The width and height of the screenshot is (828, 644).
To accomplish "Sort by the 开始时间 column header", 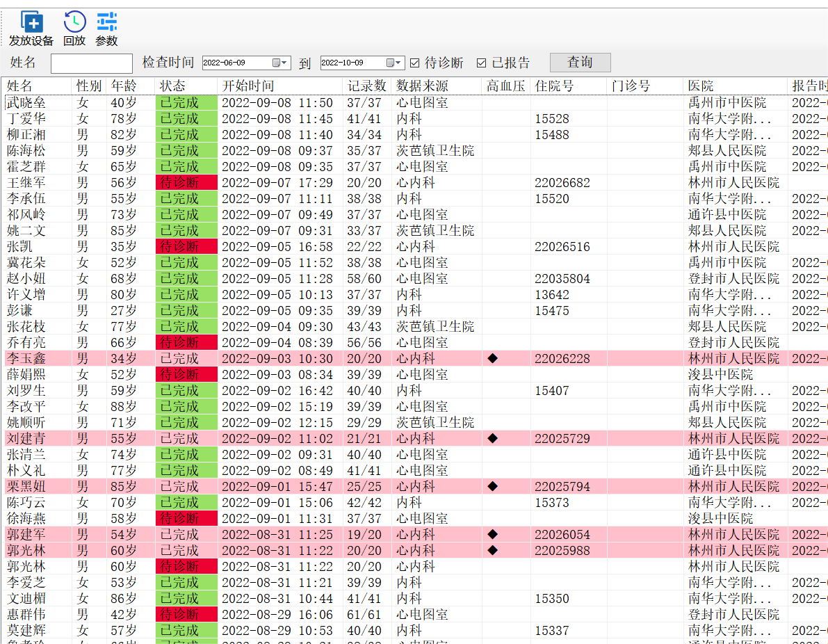I will [247, 86].
